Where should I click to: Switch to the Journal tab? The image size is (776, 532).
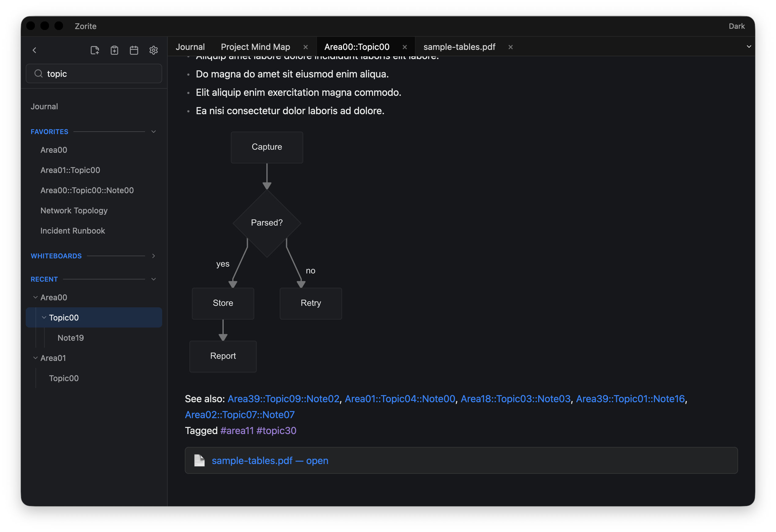click(x=190, y=47)
